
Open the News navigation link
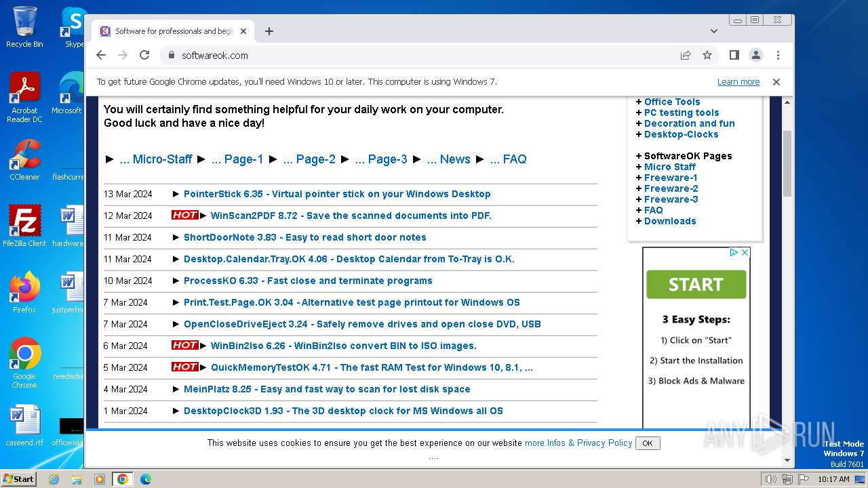pos(448,159)
